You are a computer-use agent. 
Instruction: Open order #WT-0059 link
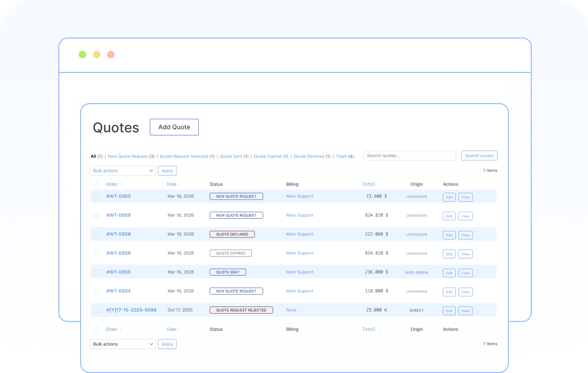point(119,215)
